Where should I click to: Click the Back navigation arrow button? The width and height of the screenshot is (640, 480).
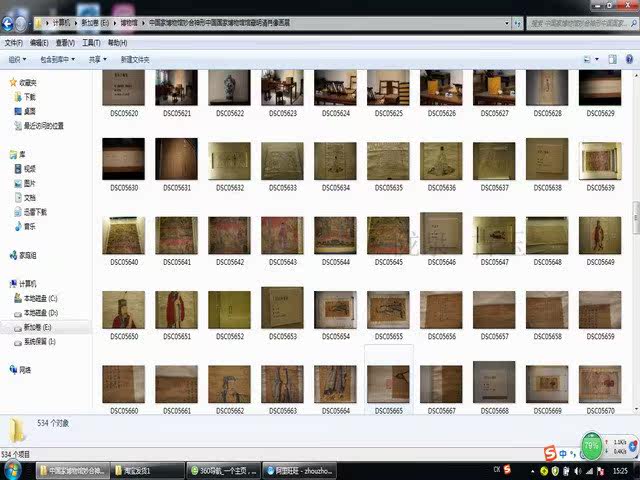pyautogui.click(x=8, y=24)
